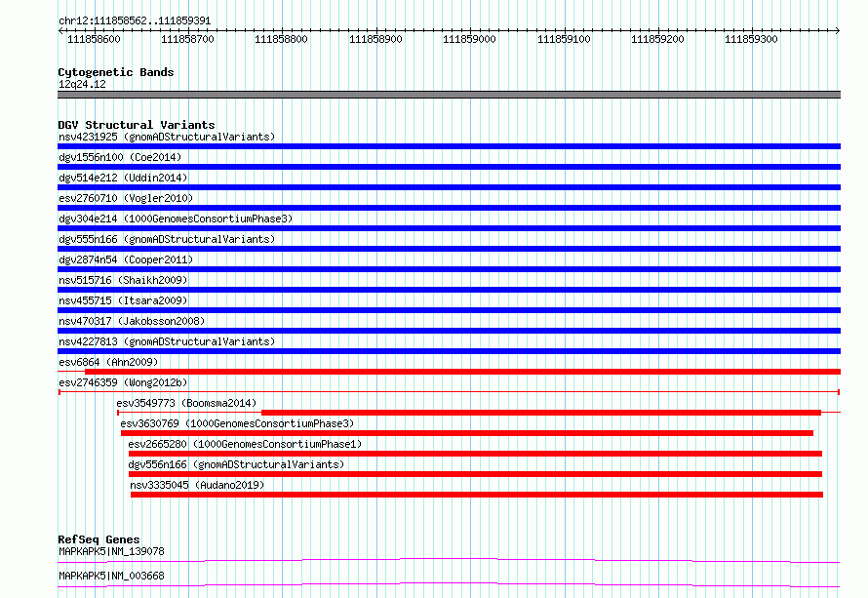Select the red bar under esv2665280
This screenshot has height=598, width=868.
475,454
